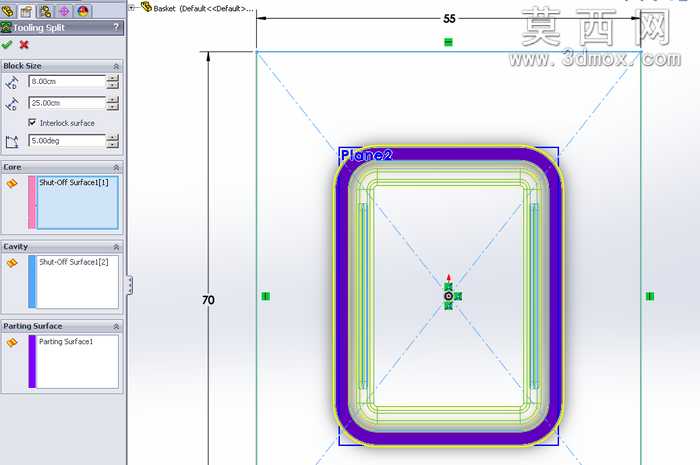Click the depth icon beside 8.00cm

pyautogui.click(x=12, y=82)
